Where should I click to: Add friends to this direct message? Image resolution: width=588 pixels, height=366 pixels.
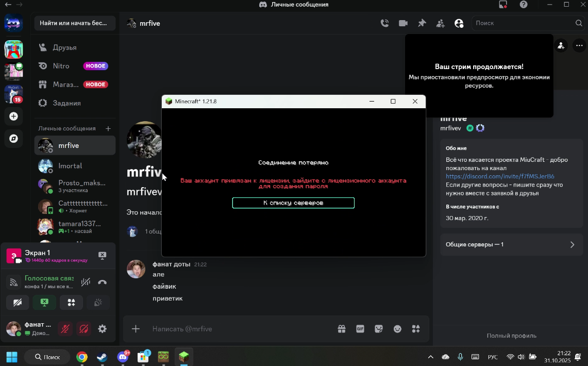click(x=440, y=23)
